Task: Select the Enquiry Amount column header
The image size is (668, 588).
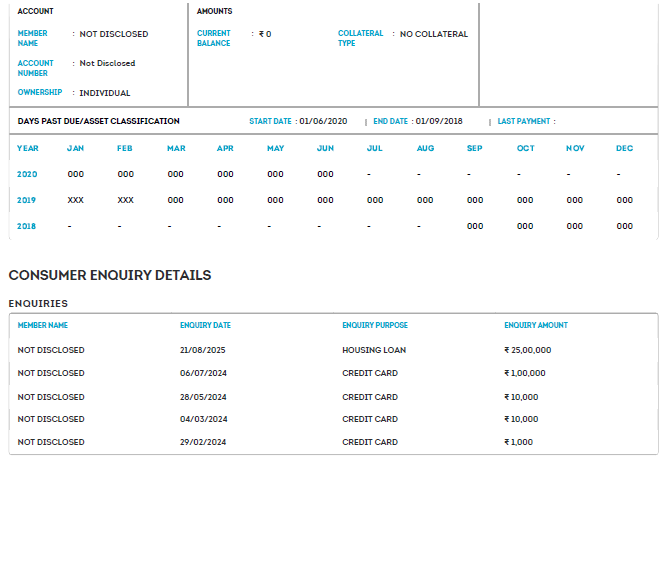Action: point(536,325)
